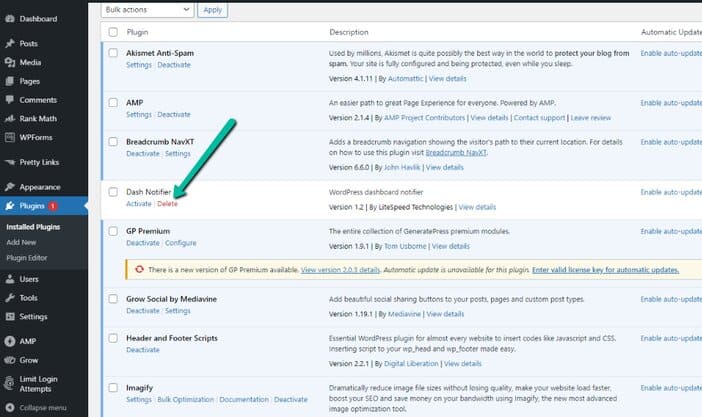Viewport: 702px width, 417px height.
Task: Deactivate the GP Premium plugin
Action: pos(143,243)
